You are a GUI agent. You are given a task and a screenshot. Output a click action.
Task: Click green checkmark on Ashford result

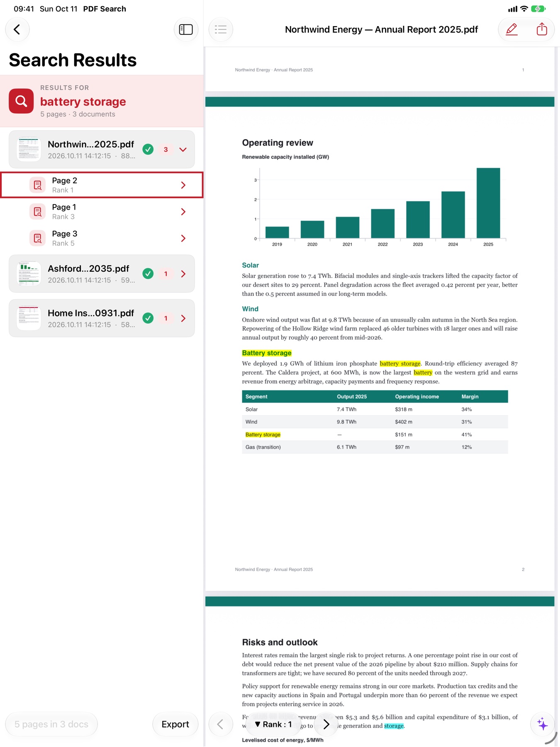click(148, 274)
